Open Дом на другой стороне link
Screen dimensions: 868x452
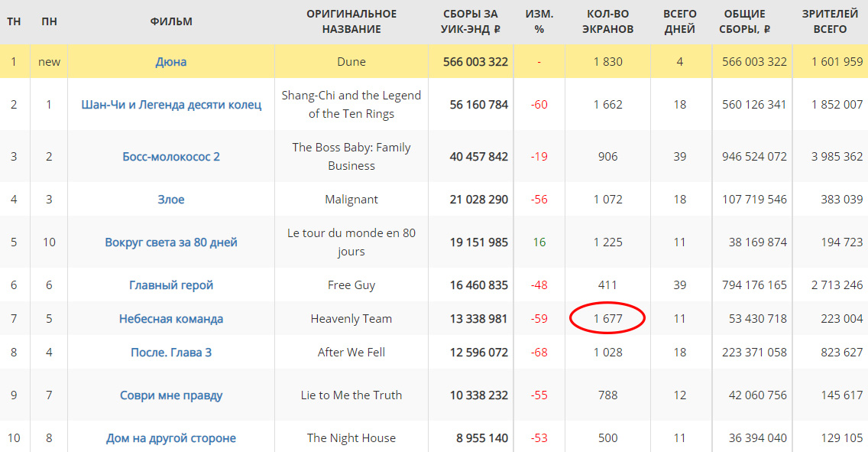click(171, 437)
